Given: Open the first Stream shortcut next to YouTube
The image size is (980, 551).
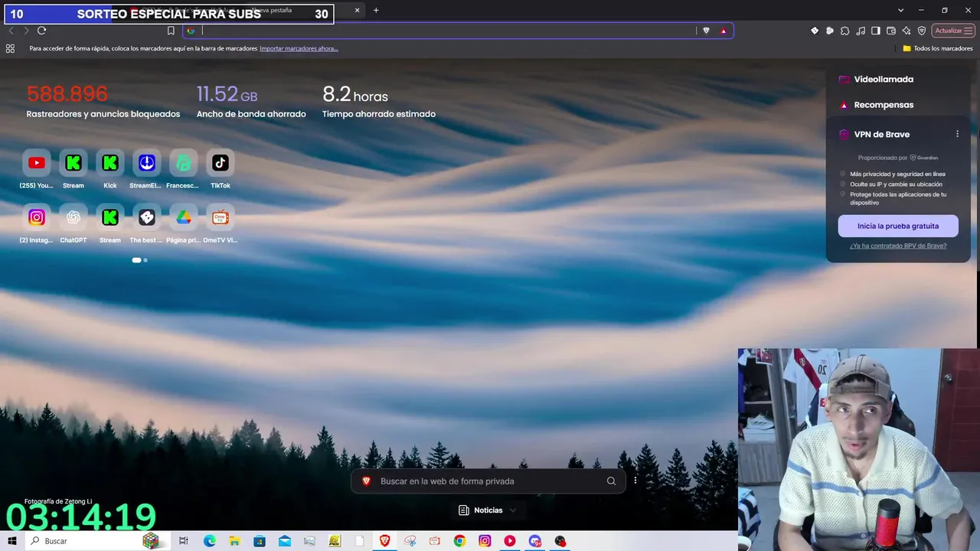Looking at the screenshot, I should click(x=73, y=163).
